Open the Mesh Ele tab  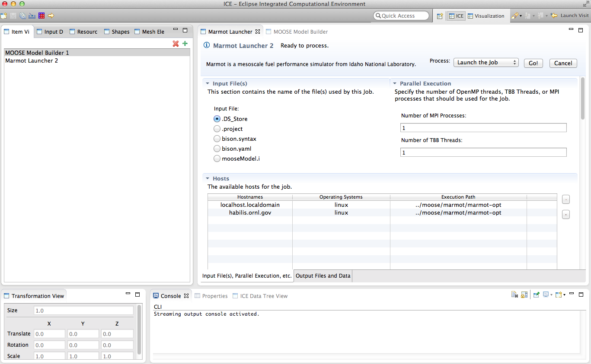click(149, 32)
